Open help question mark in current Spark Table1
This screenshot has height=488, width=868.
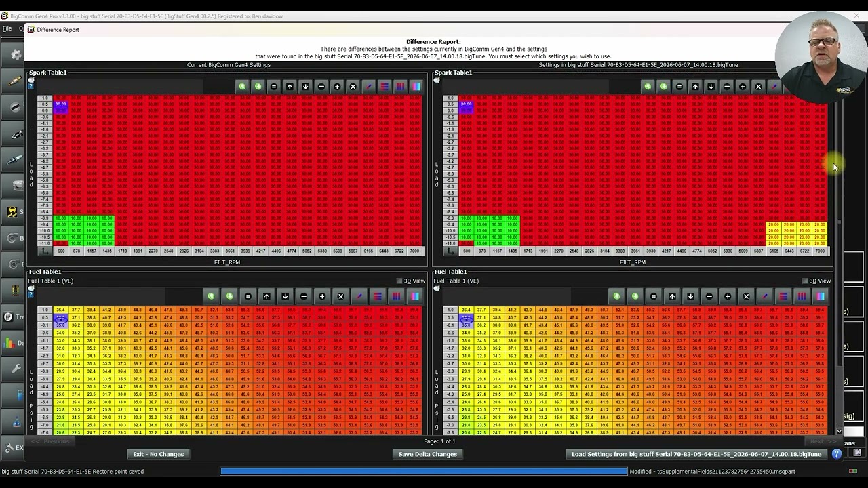(31, 86)
